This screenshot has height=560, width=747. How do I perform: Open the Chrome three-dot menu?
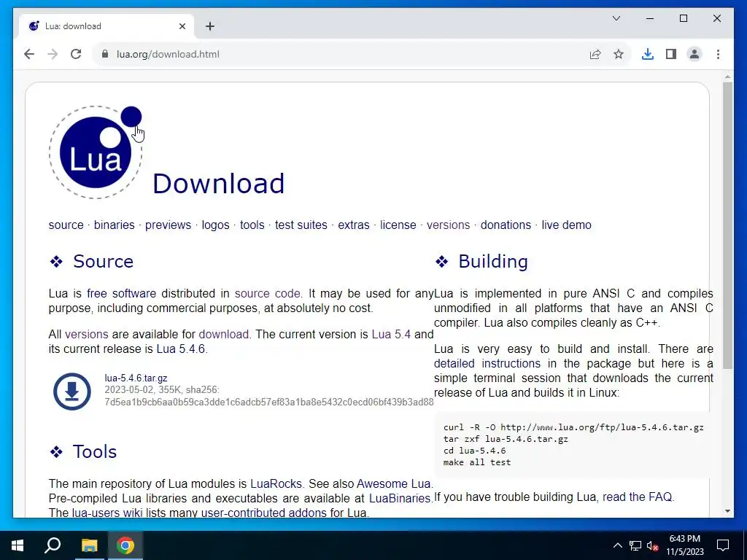coord(718,54)
